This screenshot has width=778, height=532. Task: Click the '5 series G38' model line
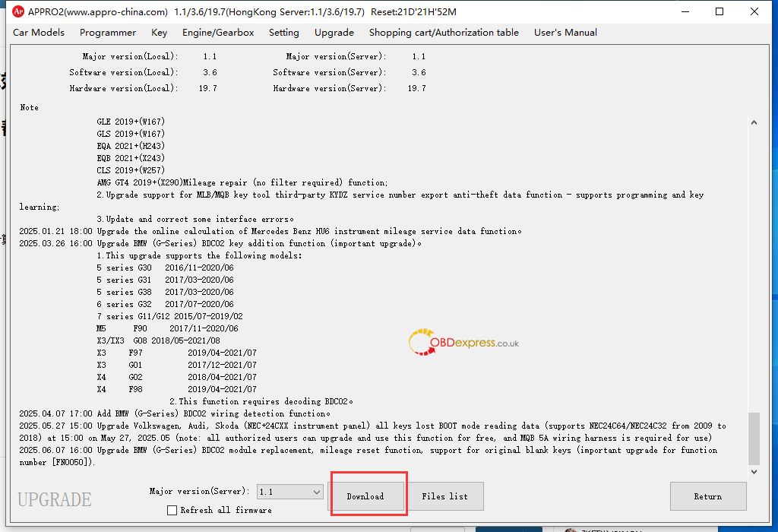(x=165, y=293)
